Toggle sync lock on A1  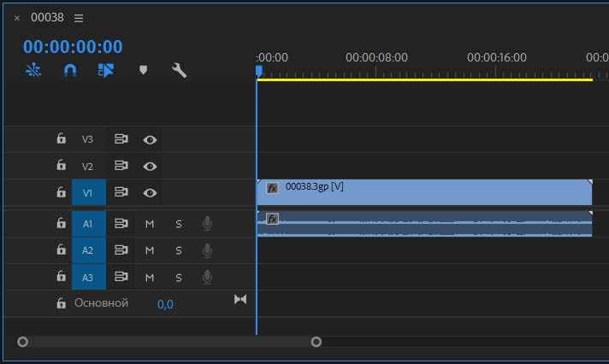[x=121, y=224]
